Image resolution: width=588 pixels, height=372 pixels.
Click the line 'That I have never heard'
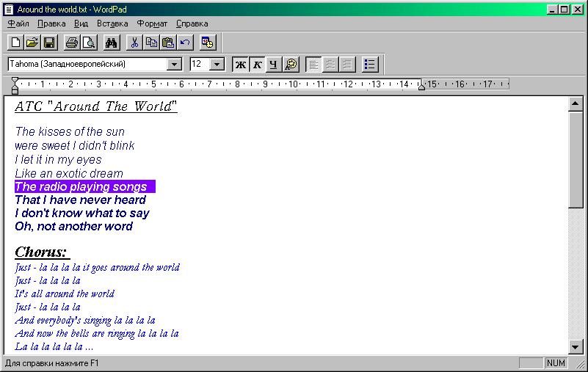click(x=80, y=200)
